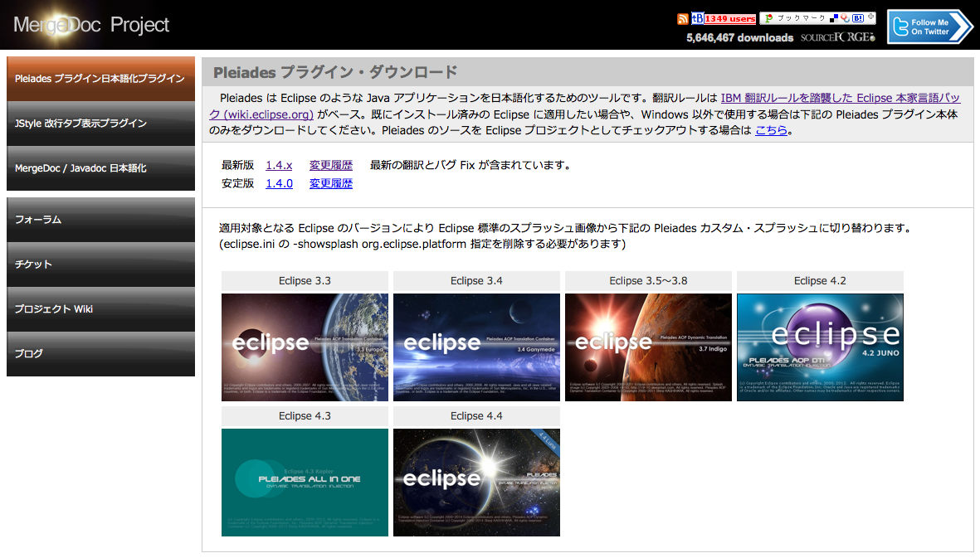Open the フォーラム sidebar item
The image size is (980, 558).
(x=100, y=220)
